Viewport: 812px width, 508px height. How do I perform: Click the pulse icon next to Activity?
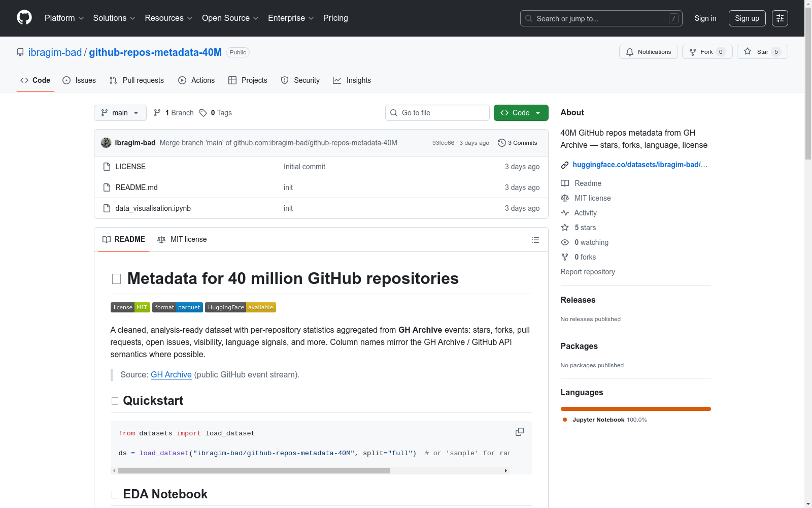565,213
